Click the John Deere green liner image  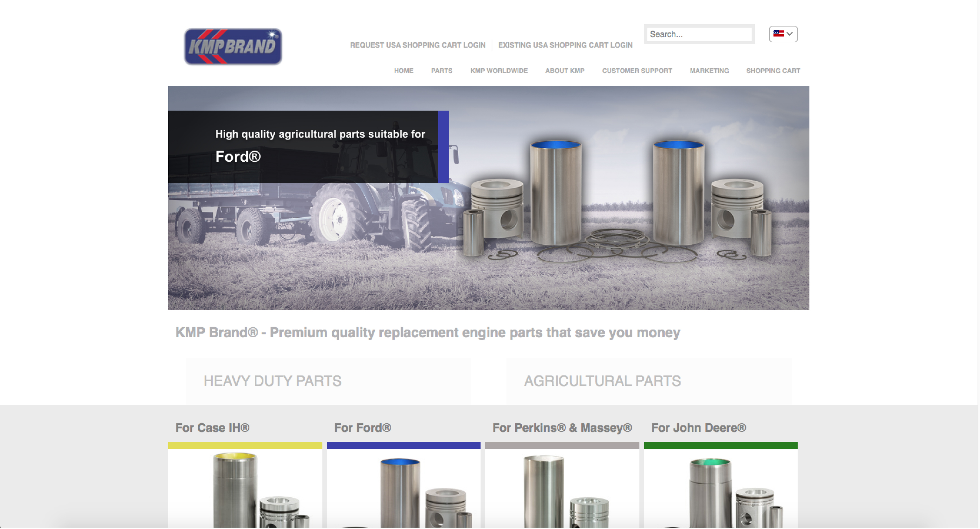coord(721,488)
